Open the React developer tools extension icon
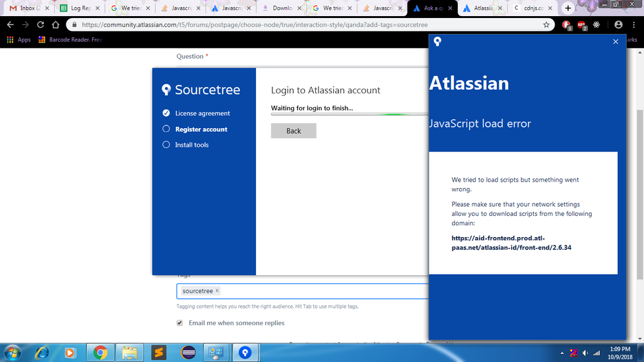This screenshot has width=644, height=362. pos(596,24)
